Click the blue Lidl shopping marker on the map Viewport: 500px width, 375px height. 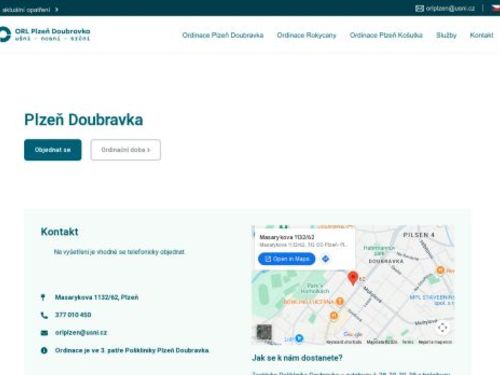[299, 338]
